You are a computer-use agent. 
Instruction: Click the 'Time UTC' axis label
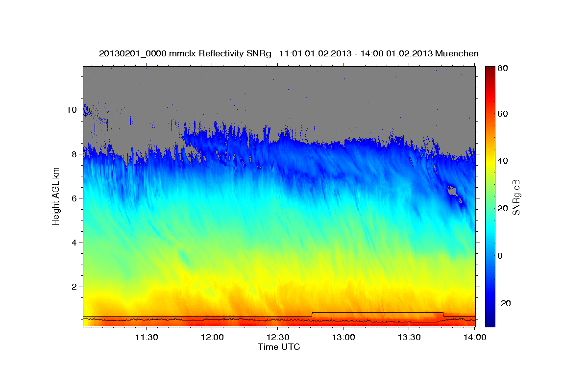tap(279, 347)
